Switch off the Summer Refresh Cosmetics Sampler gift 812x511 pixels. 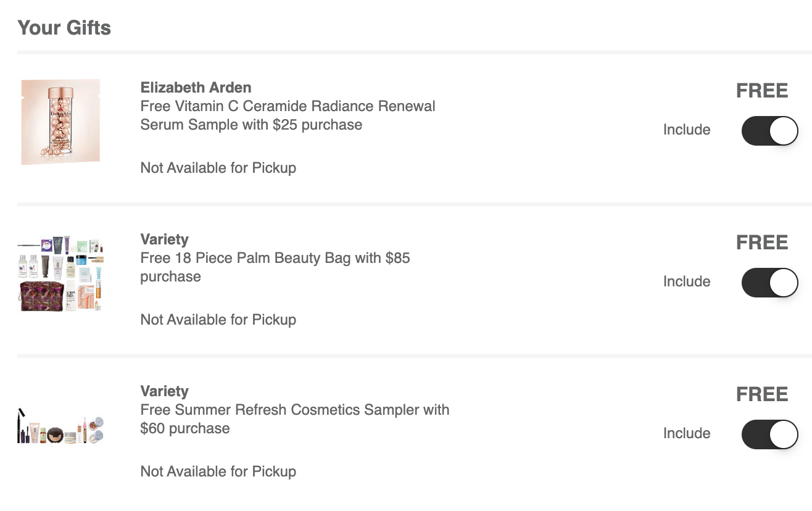tap(769, 434)
